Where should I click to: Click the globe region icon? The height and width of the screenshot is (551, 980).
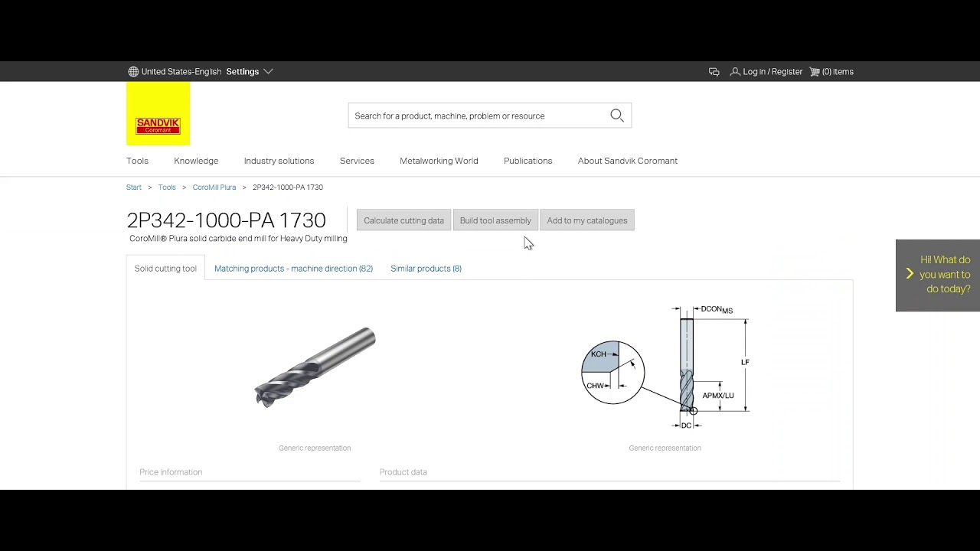click(x=133, y=71)
